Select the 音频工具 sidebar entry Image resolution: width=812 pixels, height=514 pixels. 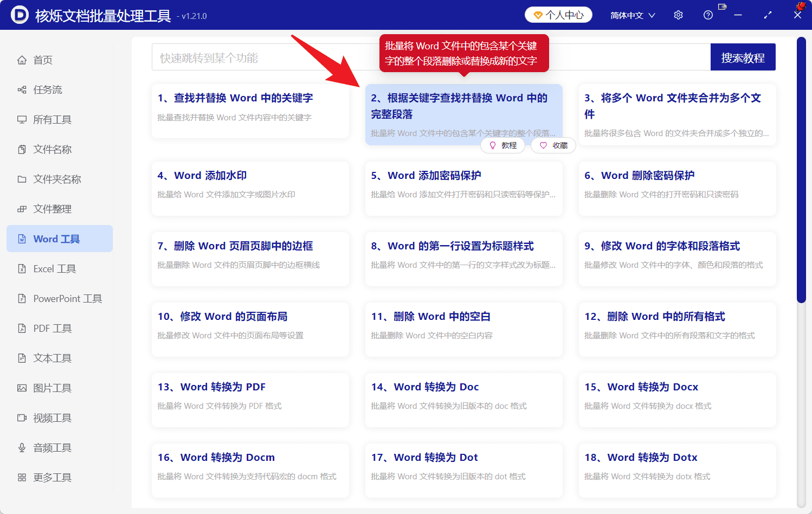point(50,447)
